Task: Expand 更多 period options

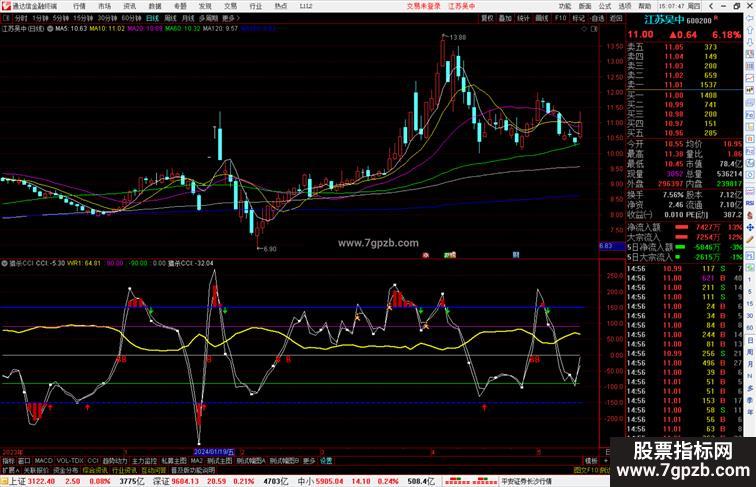Action: 230,18
